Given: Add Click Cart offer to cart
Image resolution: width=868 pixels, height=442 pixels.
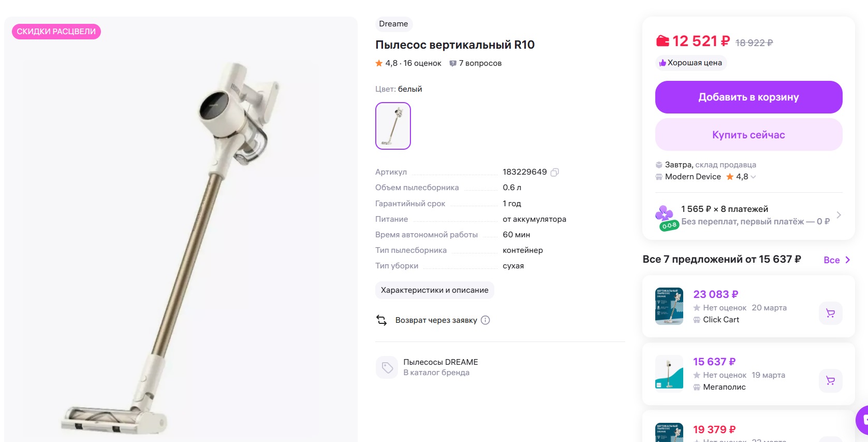Looking at the screenshot, I should pyautogui.click(x=830, y=313).
